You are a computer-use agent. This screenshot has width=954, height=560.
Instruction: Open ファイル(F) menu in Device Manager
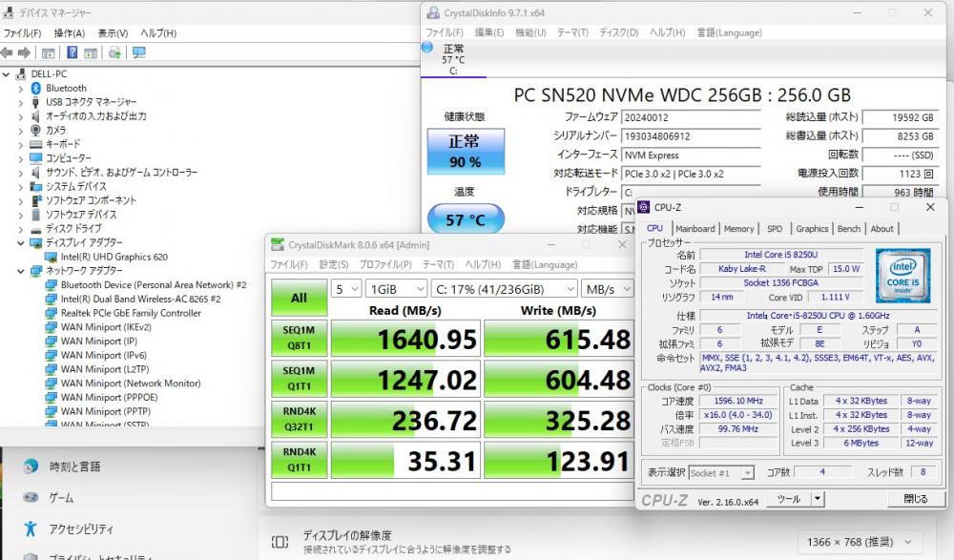click(x=23, y=32)
